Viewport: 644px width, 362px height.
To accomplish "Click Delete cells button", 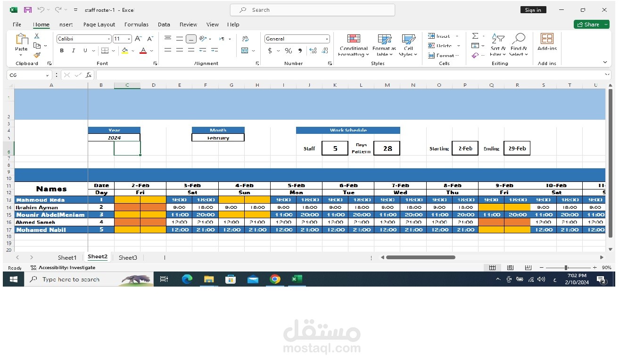I will point(444,46).
